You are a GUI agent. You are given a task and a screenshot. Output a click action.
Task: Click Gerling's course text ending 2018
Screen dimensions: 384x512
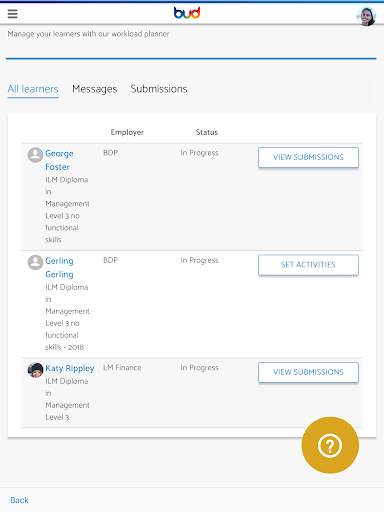(x=67, y=317)
